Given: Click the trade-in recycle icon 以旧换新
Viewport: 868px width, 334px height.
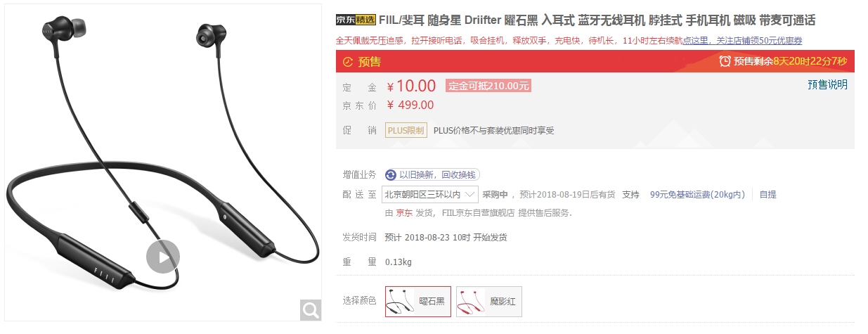Looking at the screenshot, I should pos(391,174).
